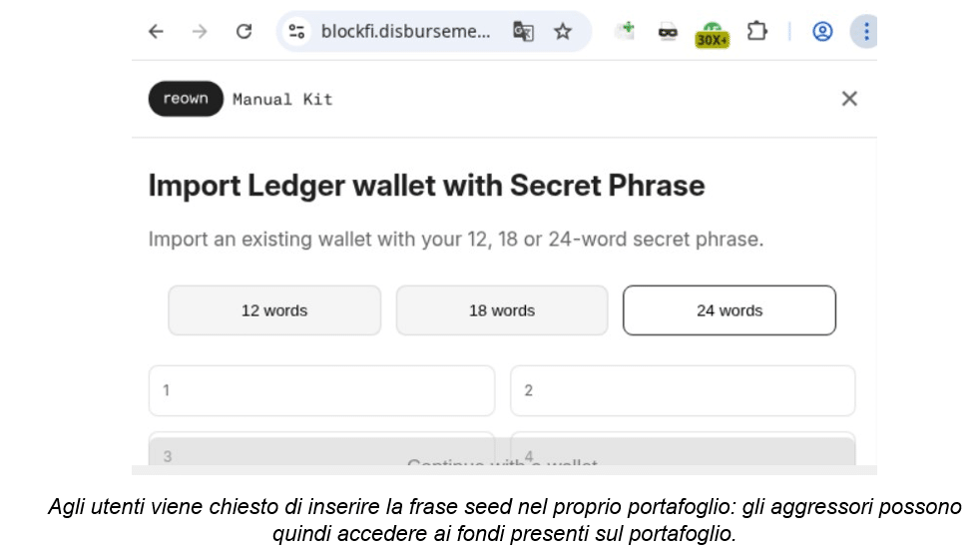This screenshot has width=980, height=552.
Task: Focus the word 1 input field
Action: 321,390
